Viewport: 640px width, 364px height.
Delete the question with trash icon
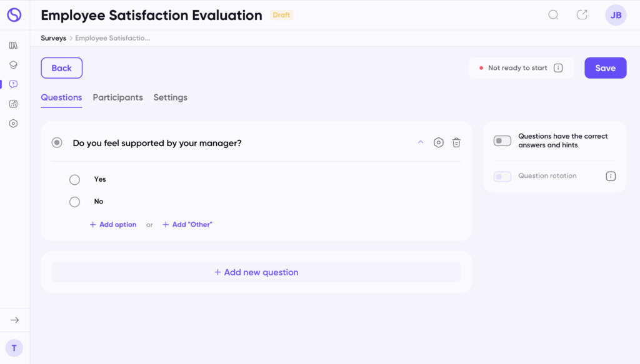click(x=456, y=143)
